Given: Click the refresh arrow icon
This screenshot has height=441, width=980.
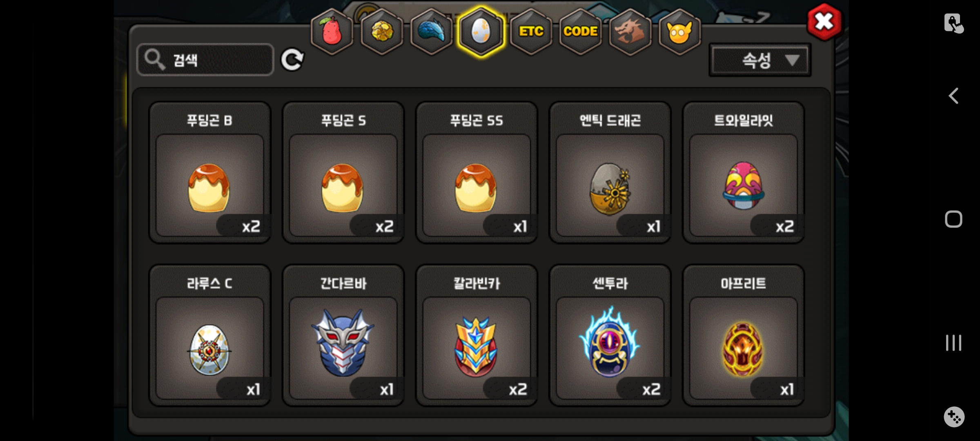Looking at the screenshot, I should pos(292,60).
